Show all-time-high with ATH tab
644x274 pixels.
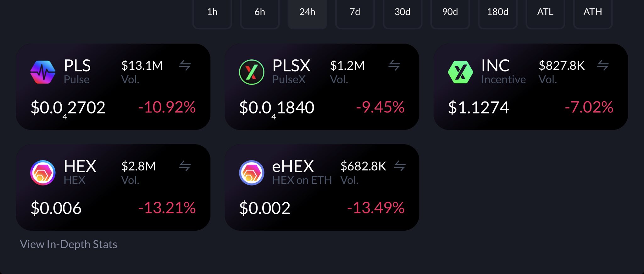coord(592,12)
